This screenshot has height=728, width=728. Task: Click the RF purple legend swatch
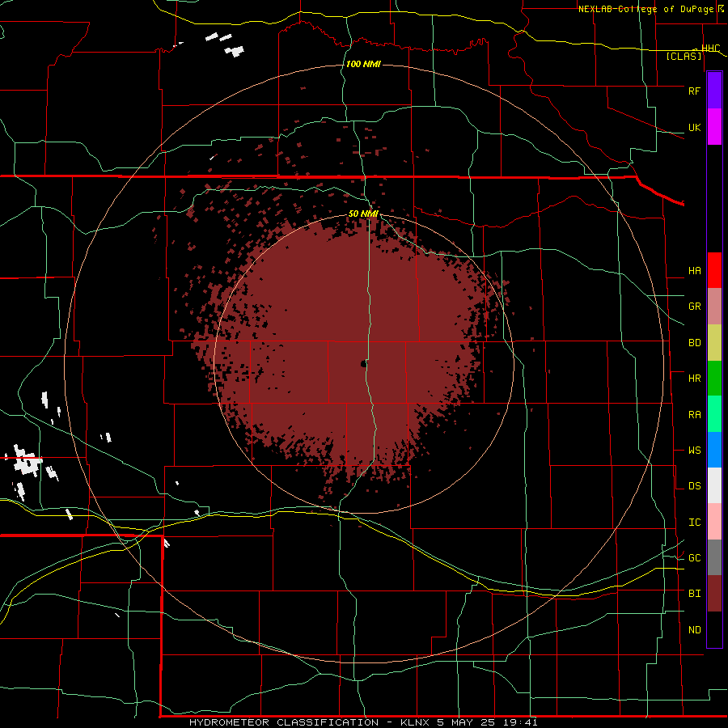(714, 91)
